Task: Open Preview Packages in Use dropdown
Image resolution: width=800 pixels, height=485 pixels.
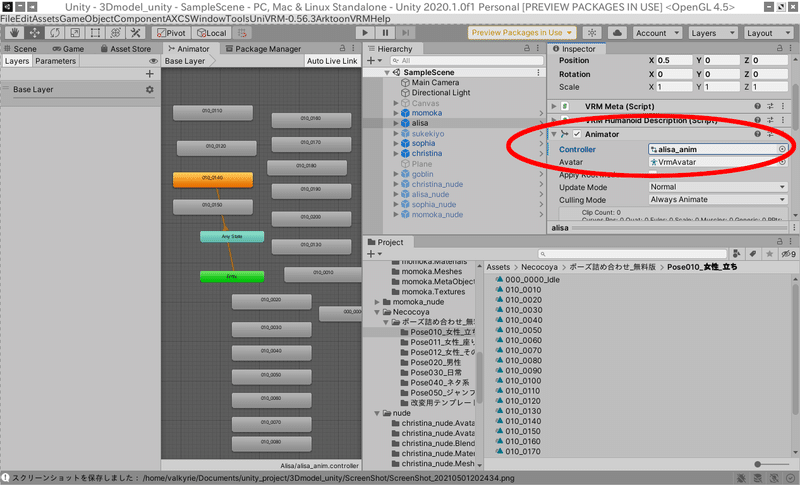Action: tap(522, 33)
